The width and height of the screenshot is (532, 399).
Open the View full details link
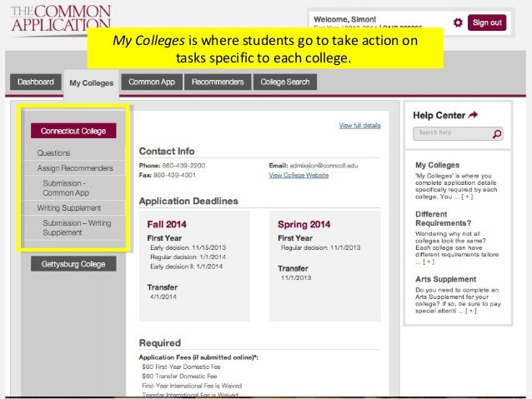coord(359,126)
